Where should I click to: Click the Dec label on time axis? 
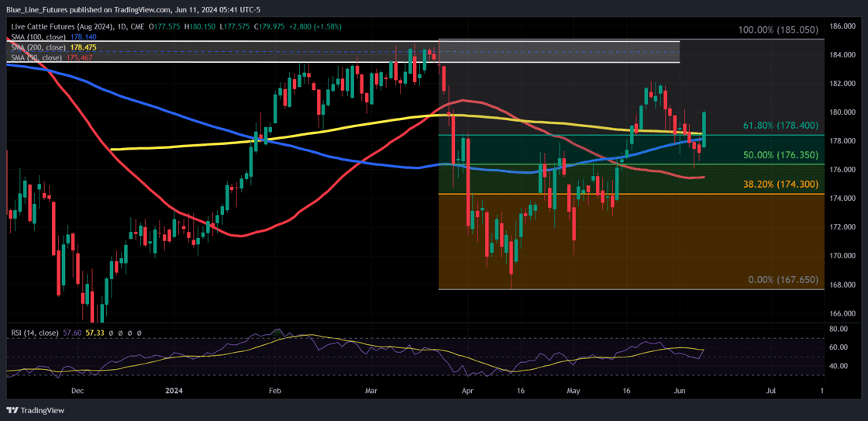coord(77,391)
